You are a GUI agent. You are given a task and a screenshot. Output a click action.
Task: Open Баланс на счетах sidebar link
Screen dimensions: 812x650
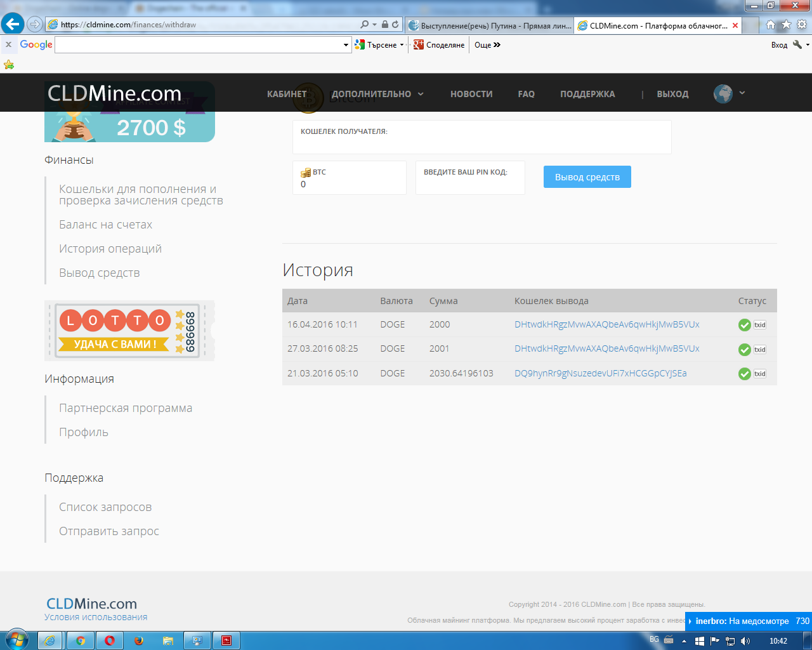coord(105,225)
